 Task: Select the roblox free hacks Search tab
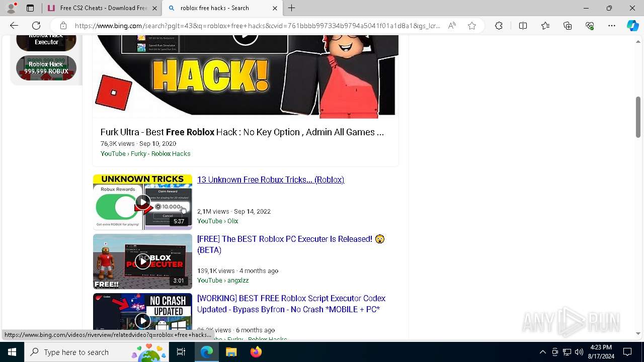(222, 8)
